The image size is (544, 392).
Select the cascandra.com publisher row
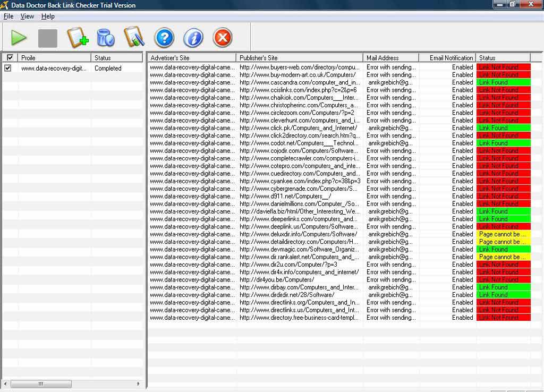tap(340, 82)
